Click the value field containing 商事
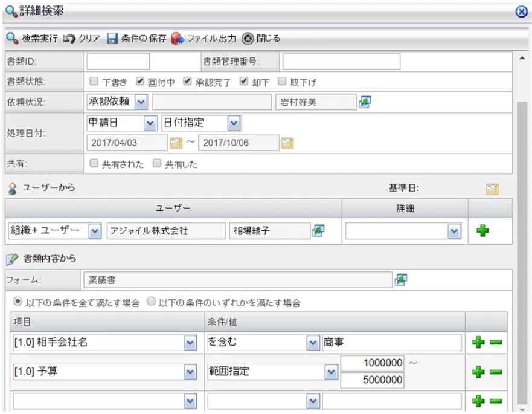The image size is (532, 414). pyautogui.click(x=391, y=342)
